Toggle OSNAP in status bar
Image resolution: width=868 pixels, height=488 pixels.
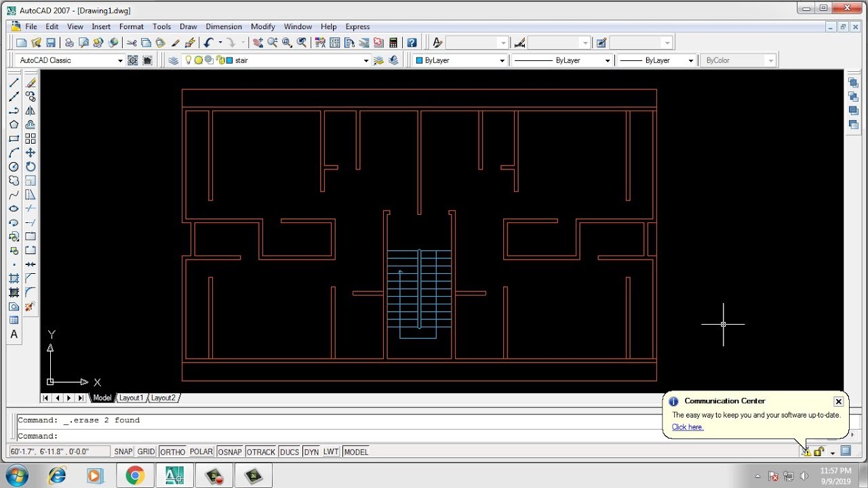[231, 452]
